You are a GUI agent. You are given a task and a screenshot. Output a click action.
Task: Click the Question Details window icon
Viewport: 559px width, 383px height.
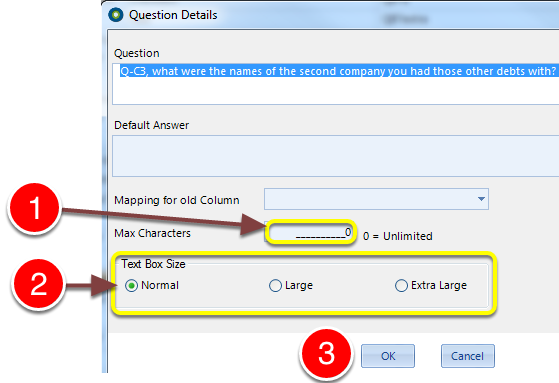click(x=116, y=15)
